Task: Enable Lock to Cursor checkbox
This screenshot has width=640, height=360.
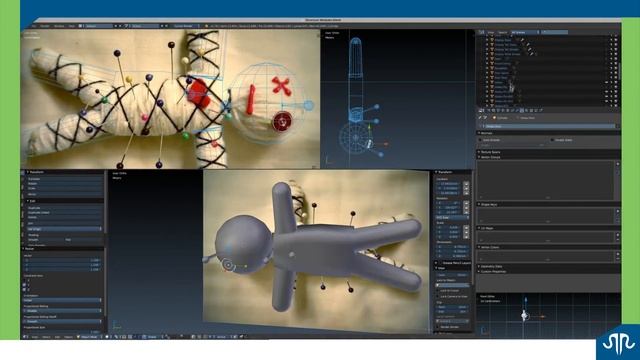Action: click(x=437, y=291)
